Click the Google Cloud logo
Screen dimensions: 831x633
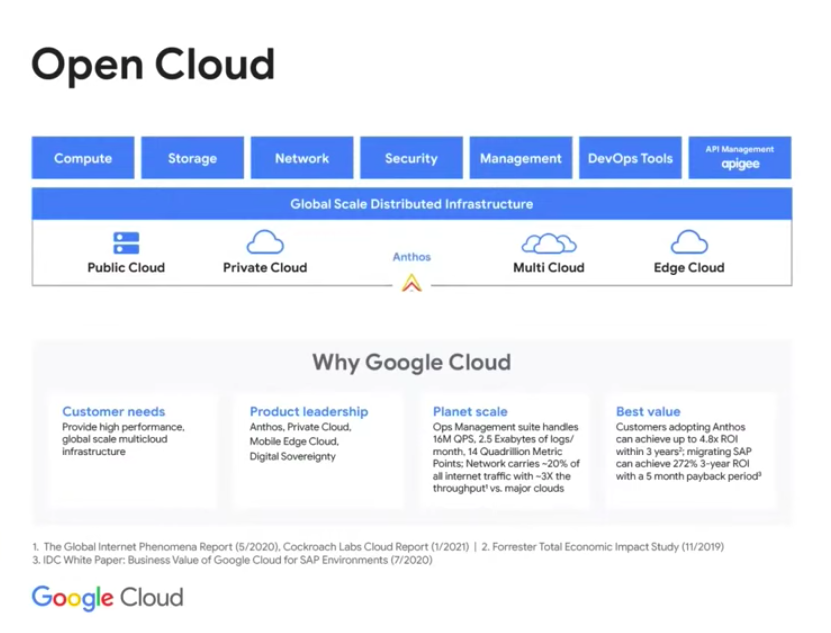[x=108, y=598]
